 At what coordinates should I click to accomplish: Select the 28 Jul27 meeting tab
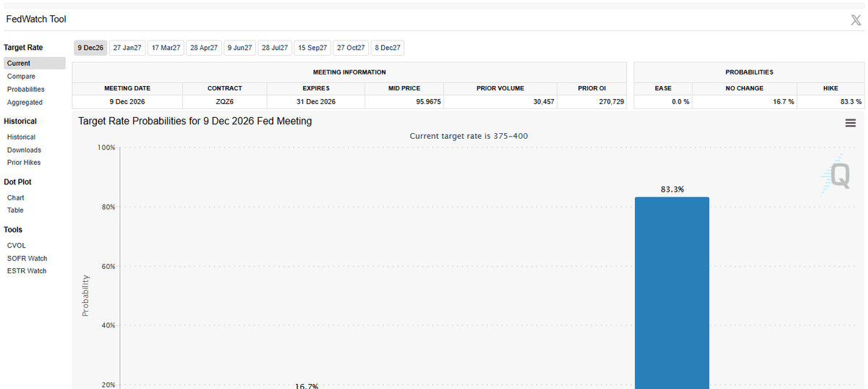pyautogui.click(x=275, y=48)
